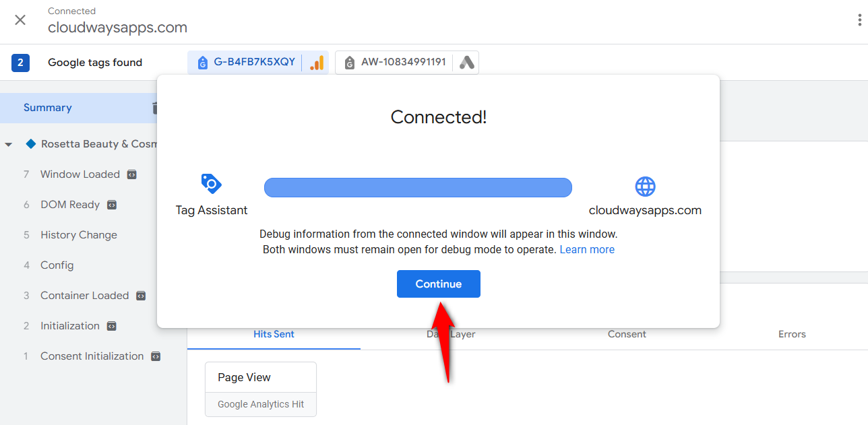Click the Connected! dialog heading
Screen dimensions: 868x425
point(439,117)
